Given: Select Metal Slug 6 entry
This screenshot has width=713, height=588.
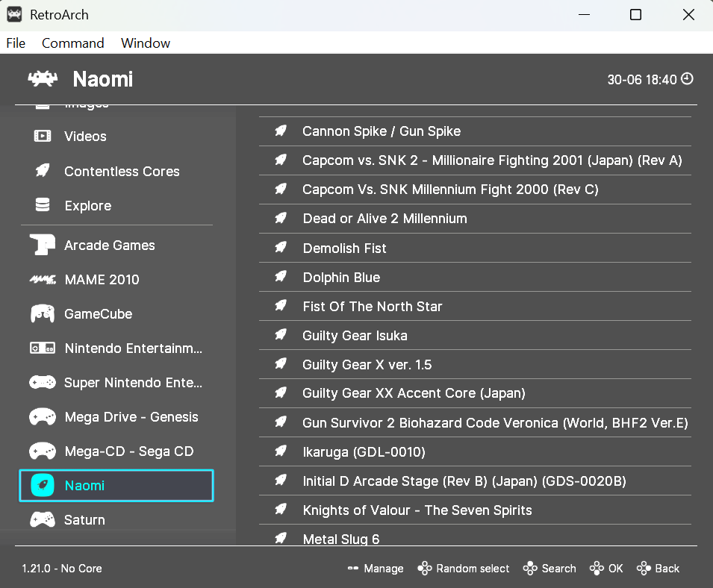Looking at the screenshot, I should pos(475,537).
